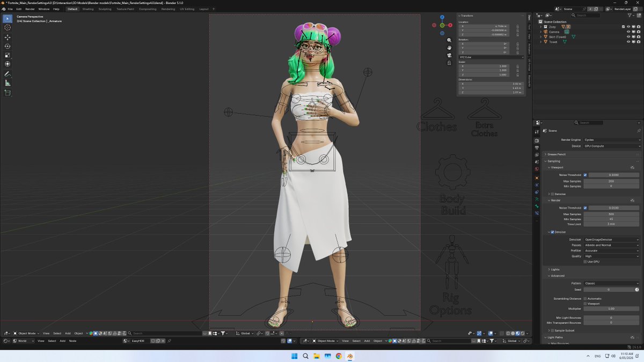Switch to UV Editing workspace tab
Screen dimensions: 644x362
pos(186,9)
